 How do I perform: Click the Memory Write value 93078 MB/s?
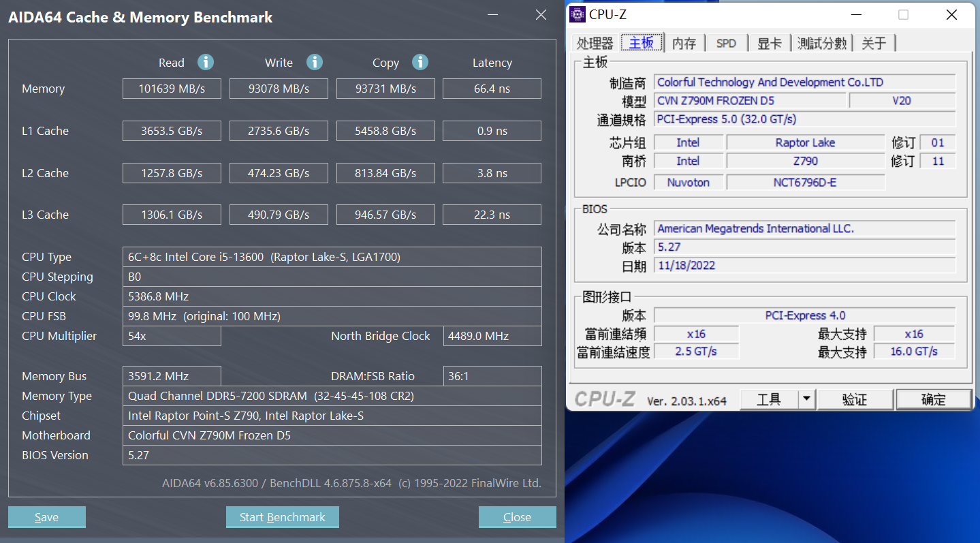279,89
